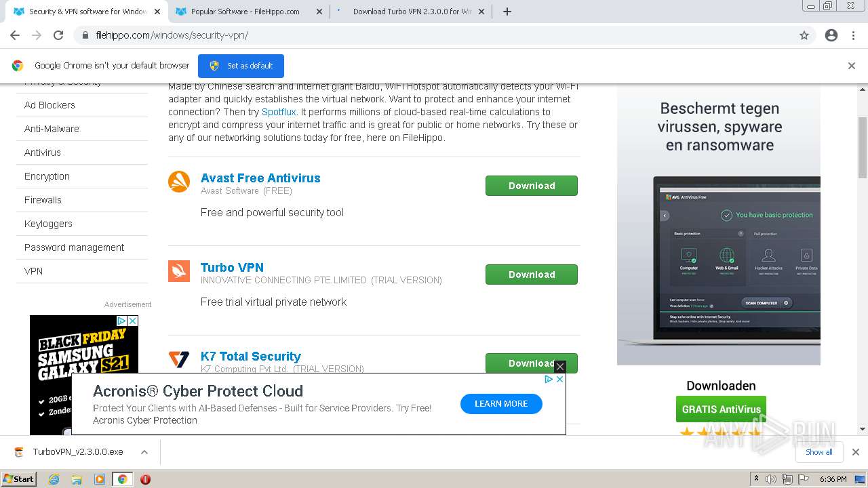This screenshot has height=488, width=868.
Task: Dismiss the default browser notification bar
Action: click(x=852, y=66)
